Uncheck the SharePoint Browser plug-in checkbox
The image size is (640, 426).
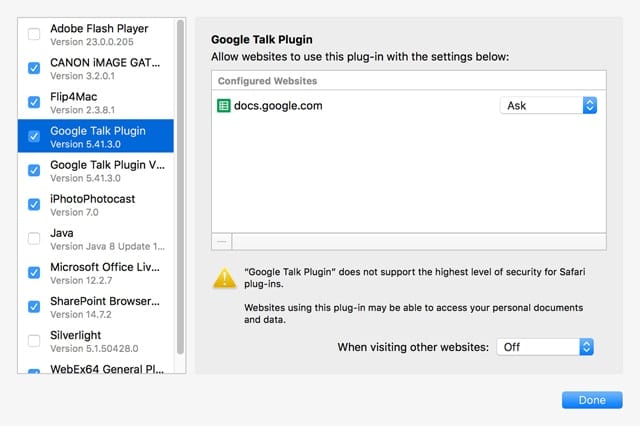coord(35,306)
